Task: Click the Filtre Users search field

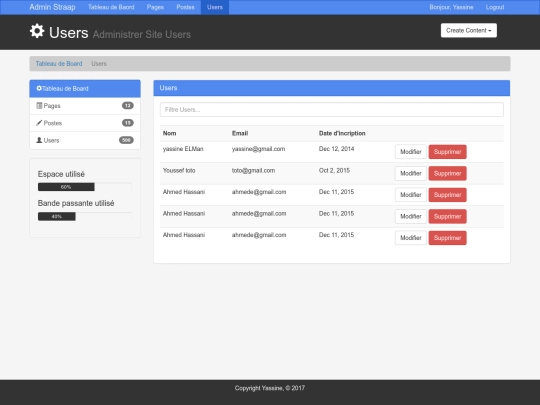Action: (332, 110)
